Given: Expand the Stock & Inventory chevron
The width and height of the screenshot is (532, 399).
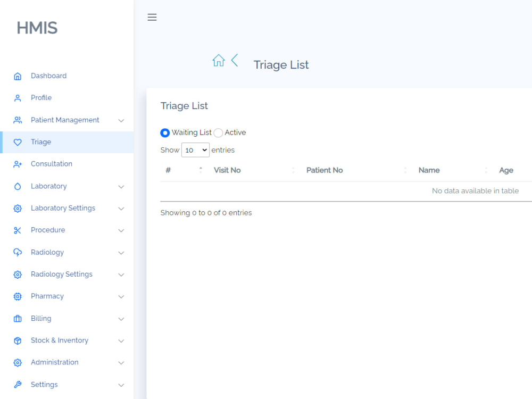Looking at the screenshot, I should (x=121, y=341).
